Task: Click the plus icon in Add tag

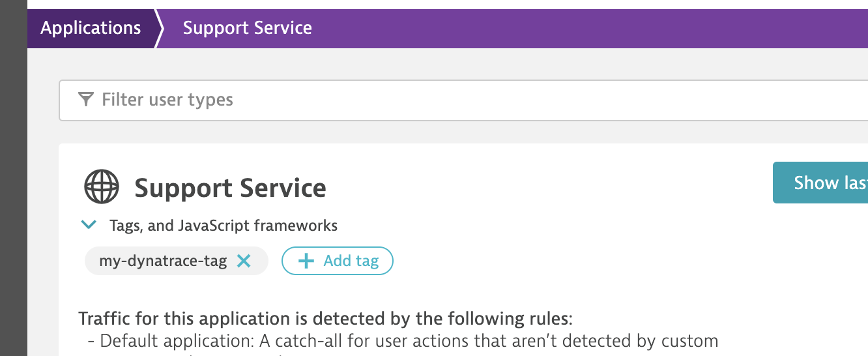Action: point(305,261)
